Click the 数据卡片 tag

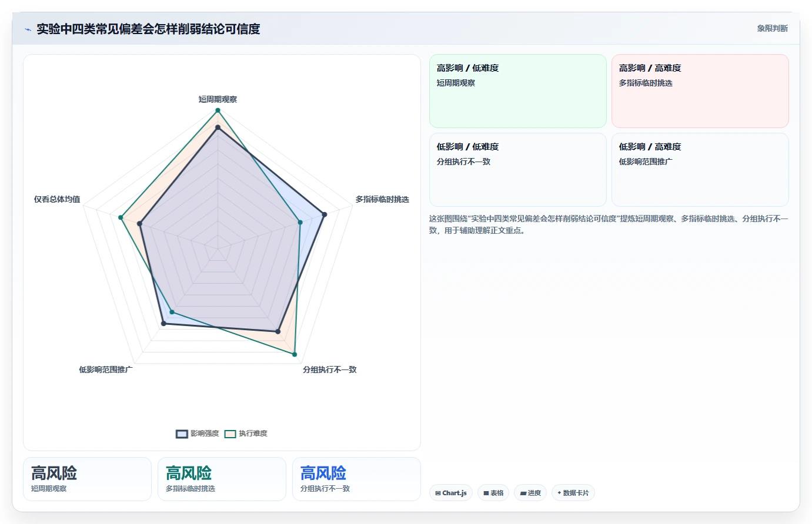pyautogui.click(x=573, y=493)
